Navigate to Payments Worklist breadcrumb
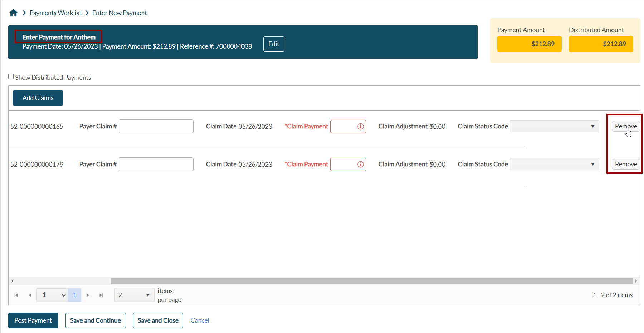Screen dimensions: 644x333 pyautogui.click(x=55, y=13)
